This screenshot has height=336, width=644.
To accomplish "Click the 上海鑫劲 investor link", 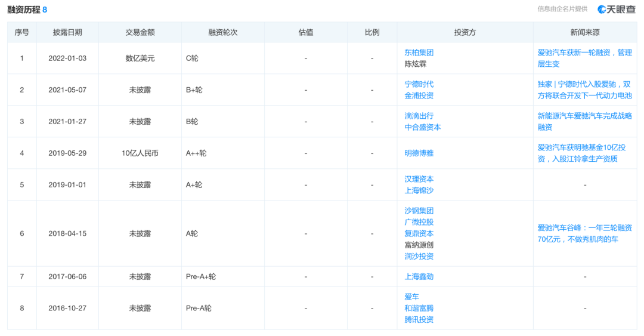I will [419, 276].
